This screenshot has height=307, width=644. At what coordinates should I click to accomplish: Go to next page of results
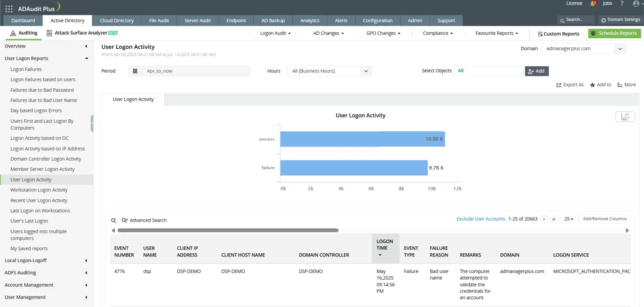(x=544, y=219)
